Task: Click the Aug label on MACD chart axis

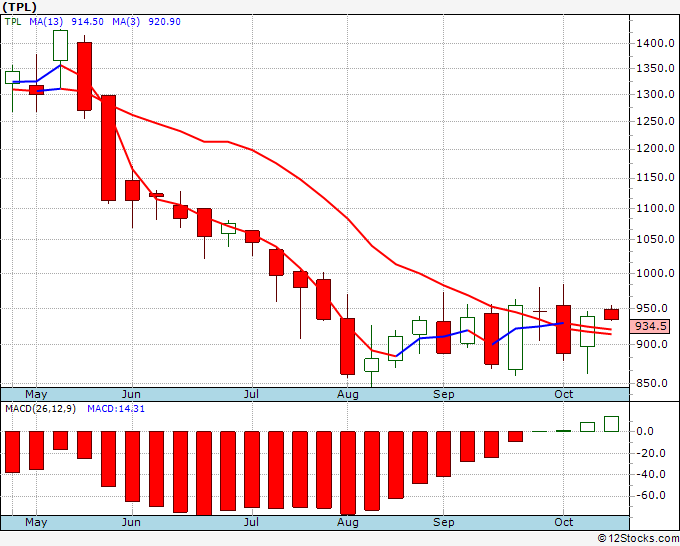Action: click(x=348, y=523)
